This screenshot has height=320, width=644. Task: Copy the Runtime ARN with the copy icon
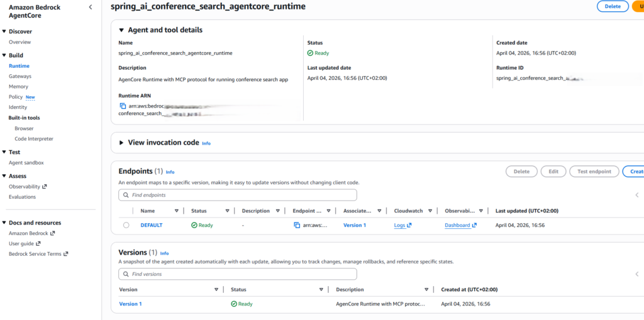point(123,106)
